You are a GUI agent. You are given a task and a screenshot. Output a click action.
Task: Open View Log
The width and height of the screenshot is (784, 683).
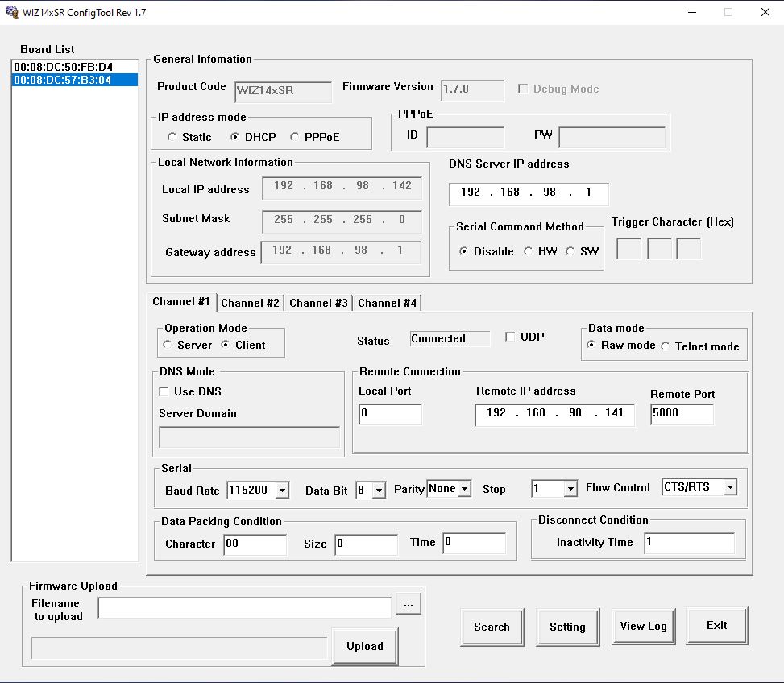click(644, 626)
